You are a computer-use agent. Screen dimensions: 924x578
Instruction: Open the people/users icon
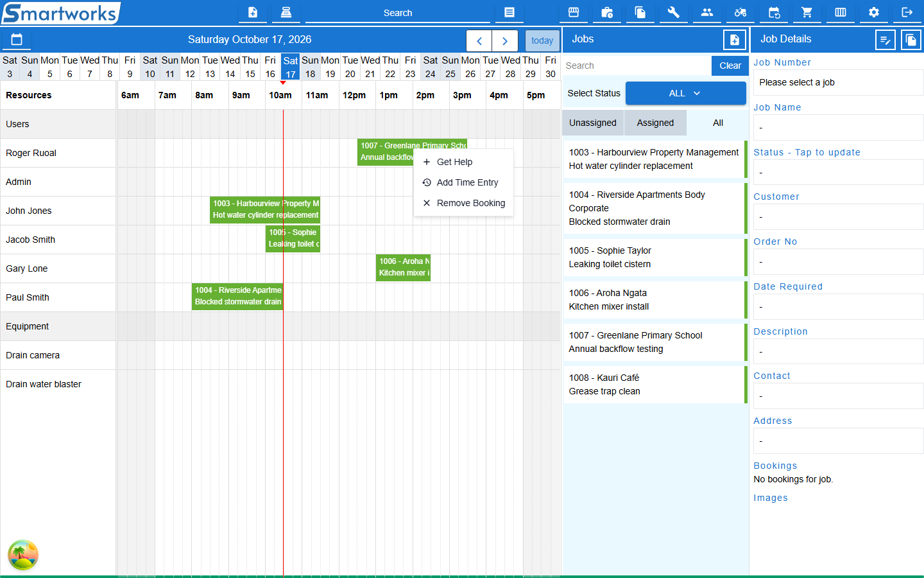pyautogui.click(x=707, y=12)
